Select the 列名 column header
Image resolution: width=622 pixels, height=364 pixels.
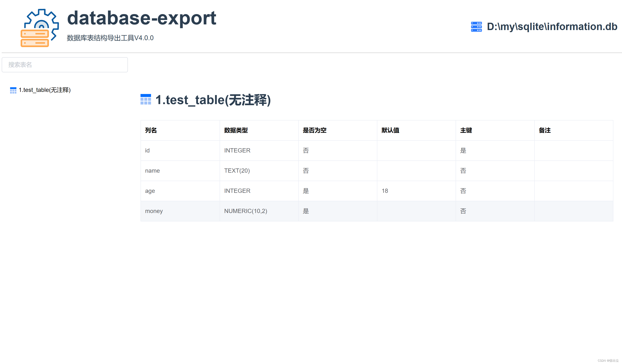click(151, 130)
